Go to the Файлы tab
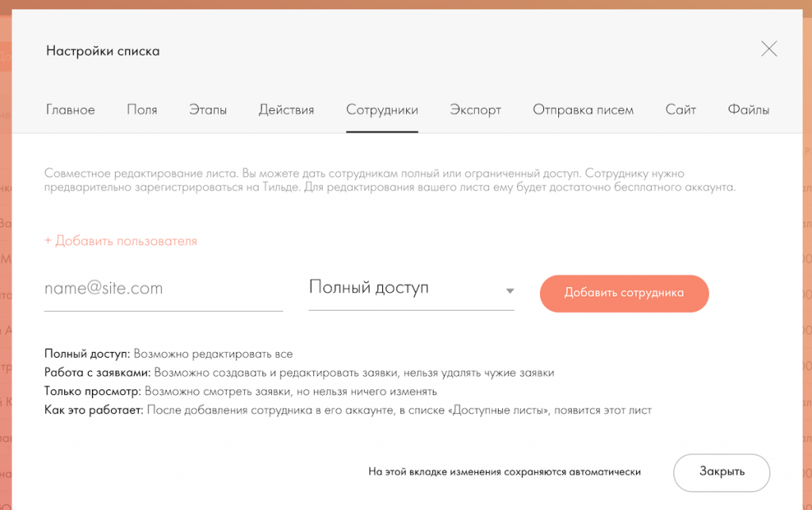 tap(748, 110)
